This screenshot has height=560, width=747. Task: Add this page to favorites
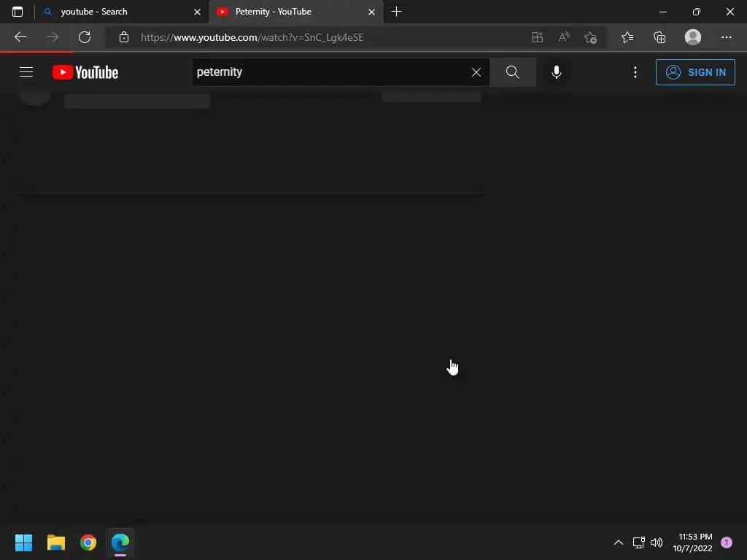(x=591, y=37)
